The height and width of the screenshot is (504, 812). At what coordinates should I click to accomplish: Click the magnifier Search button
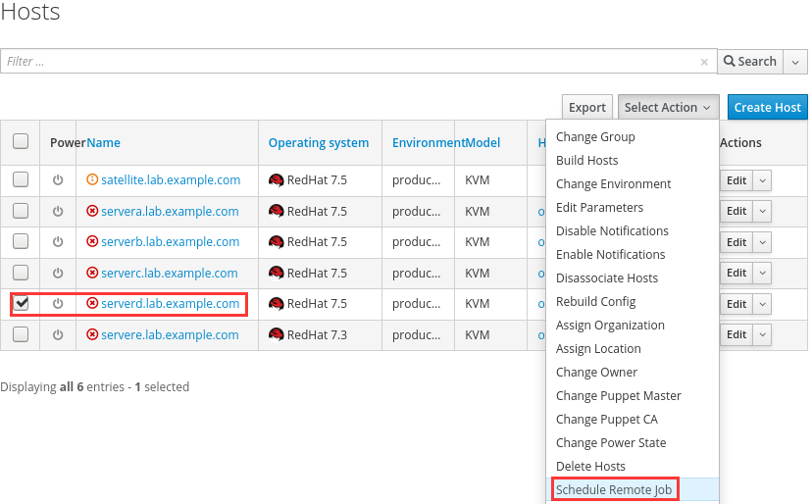pyautogui.click(x=749, y=61)
